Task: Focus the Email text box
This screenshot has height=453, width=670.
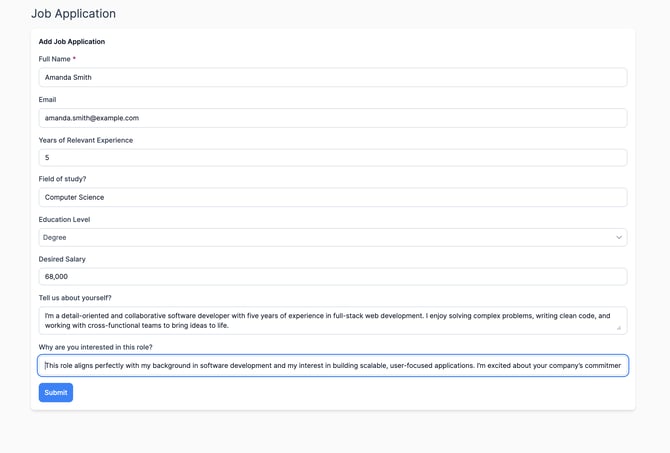Action: coord(332,118)
